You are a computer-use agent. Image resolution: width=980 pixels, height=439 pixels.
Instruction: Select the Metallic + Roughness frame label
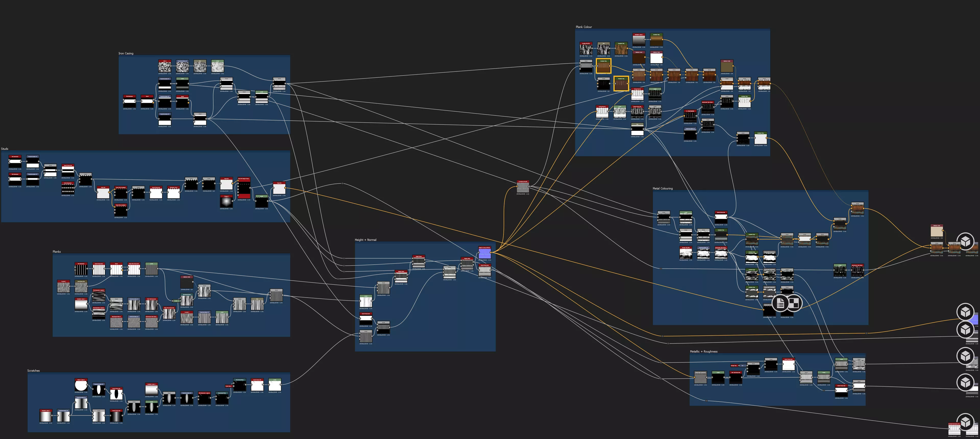pyautogui.click(x=703, y=351)
